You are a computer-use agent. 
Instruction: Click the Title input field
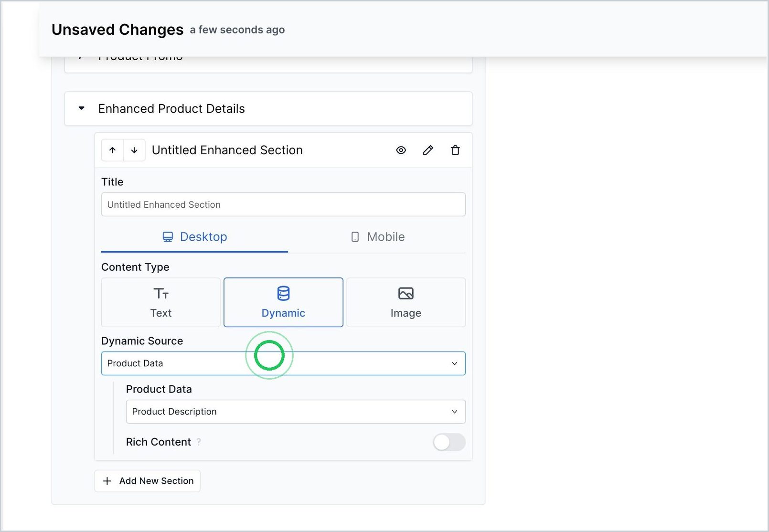pos(283,204)
